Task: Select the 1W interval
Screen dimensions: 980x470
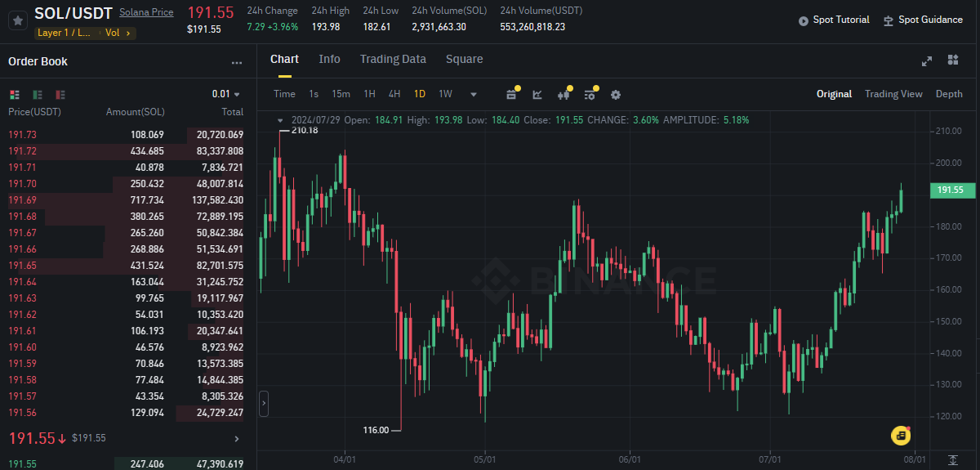Action: [445, 94]
